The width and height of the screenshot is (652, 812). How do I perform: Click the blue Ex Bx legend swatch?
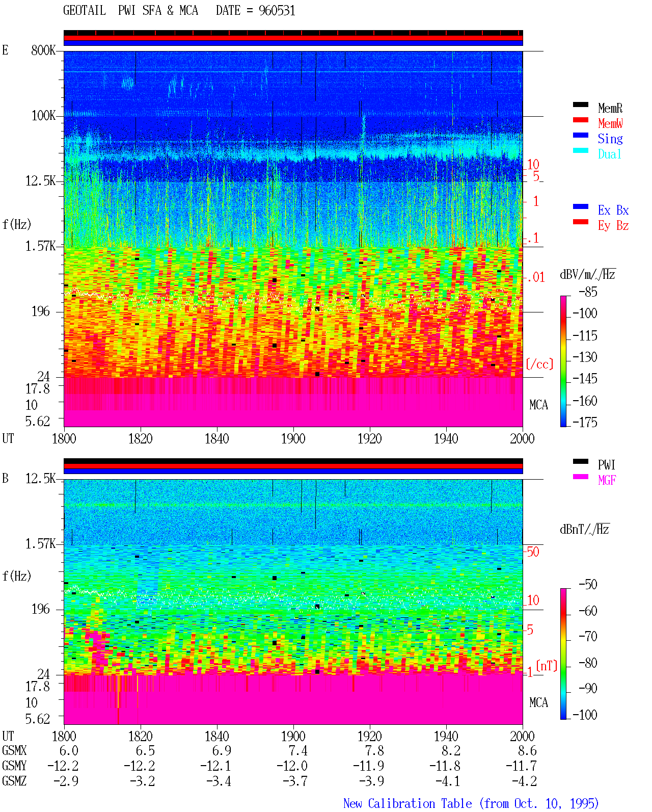pyautogui.click(x=581, y=206)
